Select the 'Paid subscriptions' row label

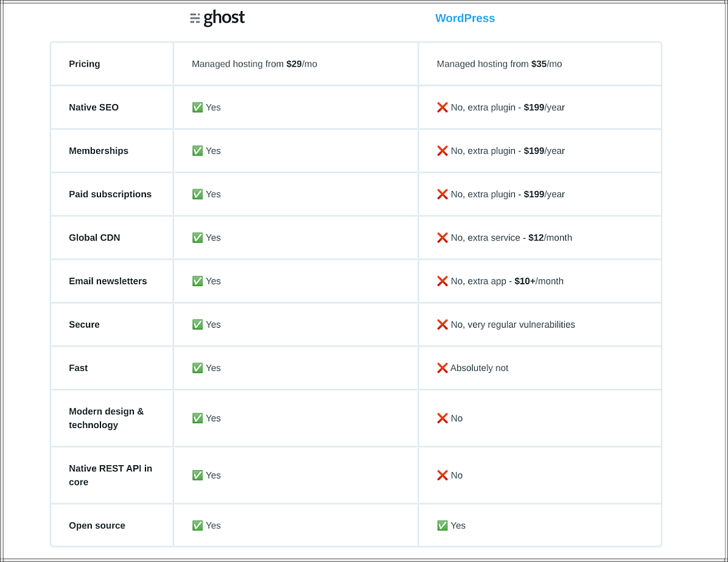point(110,194)
